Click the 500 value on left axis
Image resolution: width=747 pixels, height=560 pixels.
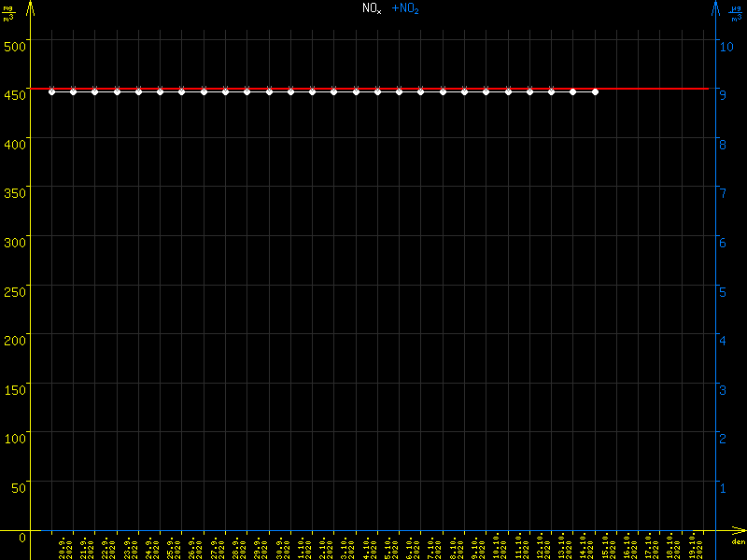[16, 44]
